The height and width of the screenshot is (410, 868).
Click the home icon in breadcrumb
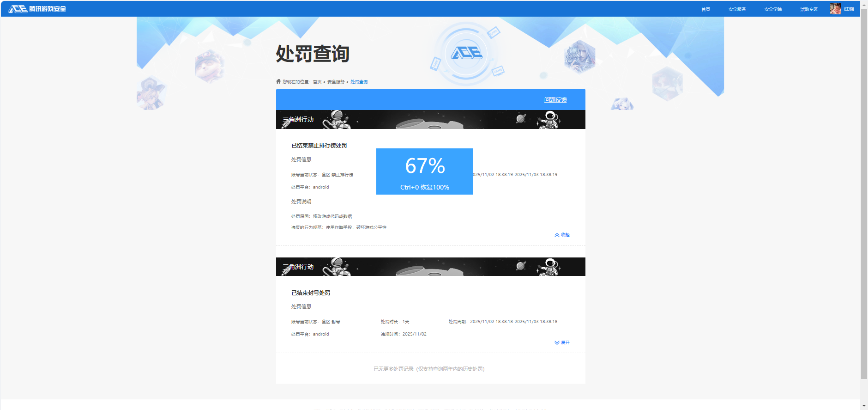click(278, 81)
